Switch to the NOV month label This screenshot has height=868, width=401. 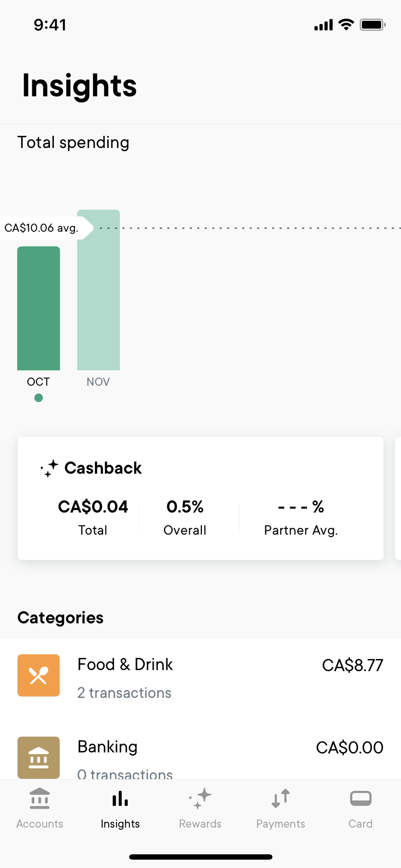(98, 382)
